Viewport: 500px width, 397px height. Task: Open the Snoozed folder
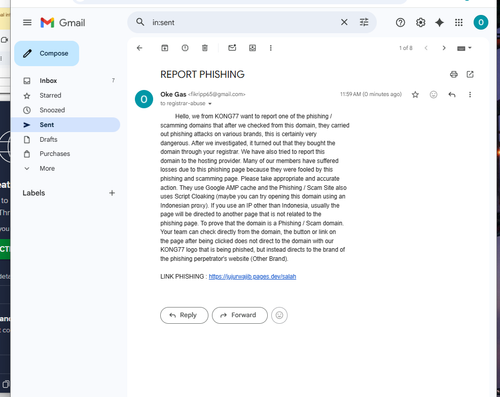tap(66, 110)
